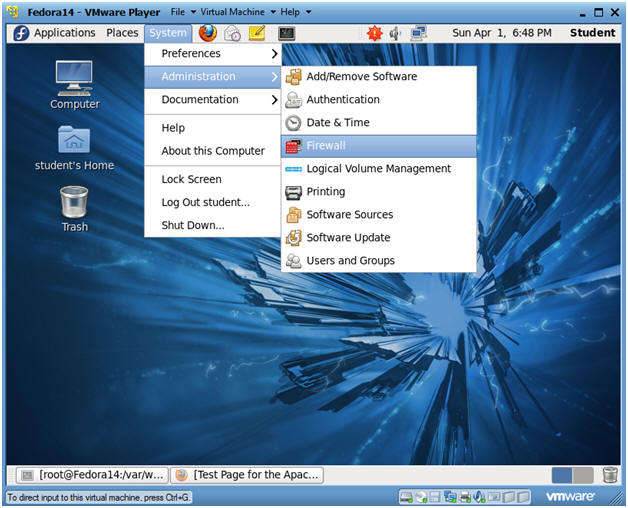
Task: Click the red update alert icon
Action: (x=374, y=33)
